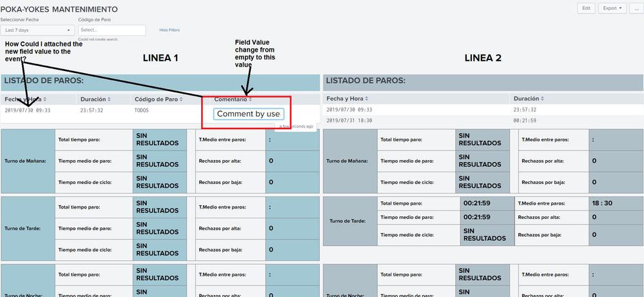The image size is (644, 297).
Task: Sort Linea 1 table by Duración
Action: (95, 99)
